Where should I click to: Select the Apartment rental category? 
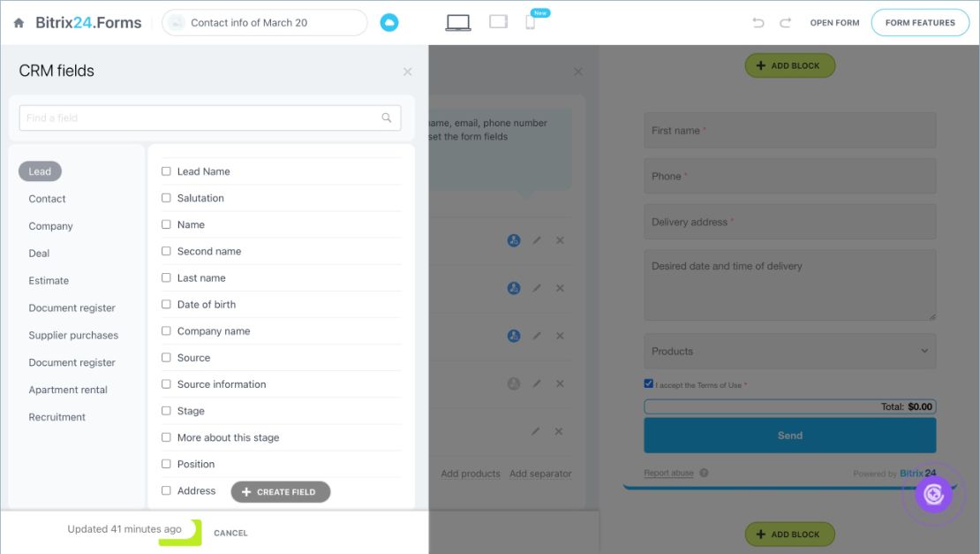point(68,390)
